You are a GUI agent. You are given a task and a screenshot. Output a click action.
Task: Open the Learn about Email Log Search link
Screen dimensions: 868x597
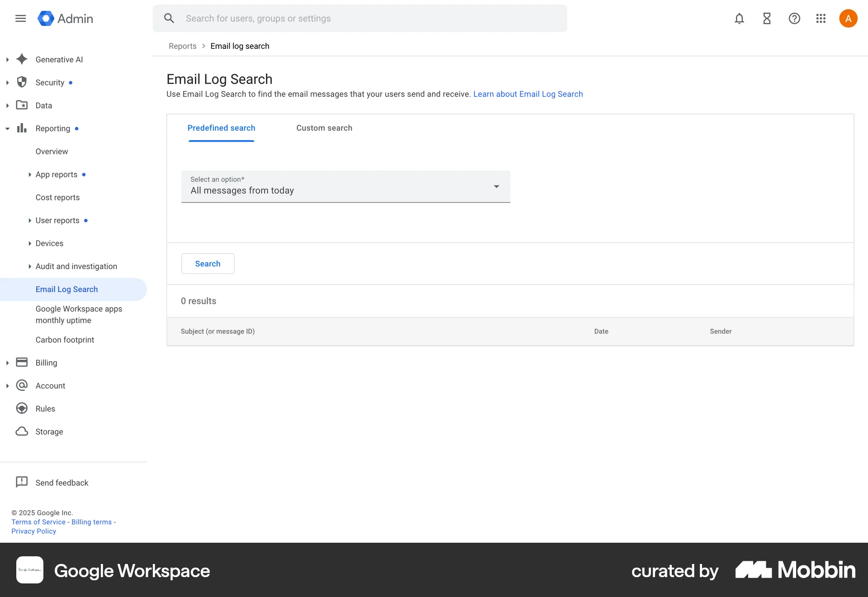coord(528,94)
